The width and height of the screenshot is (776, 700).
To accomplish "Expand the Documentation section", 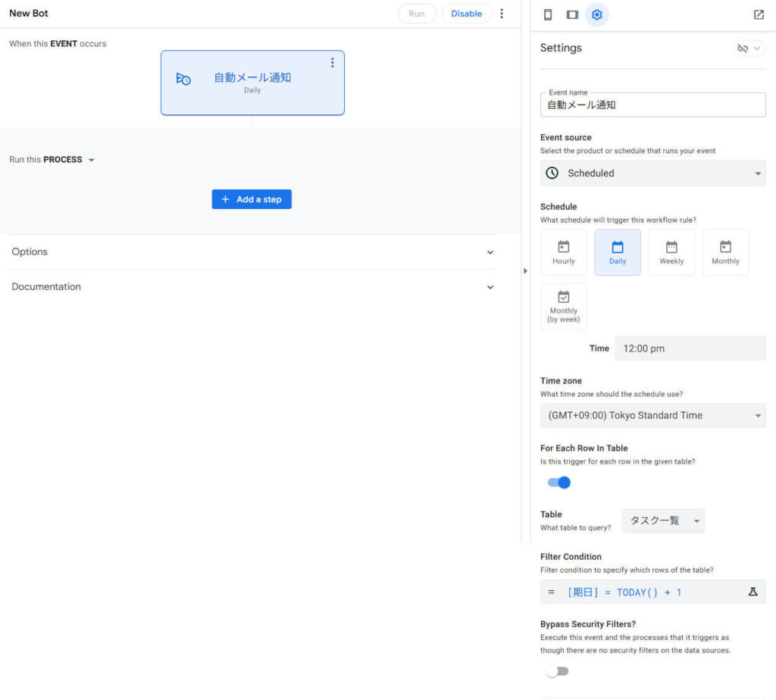I will [252, 287].
